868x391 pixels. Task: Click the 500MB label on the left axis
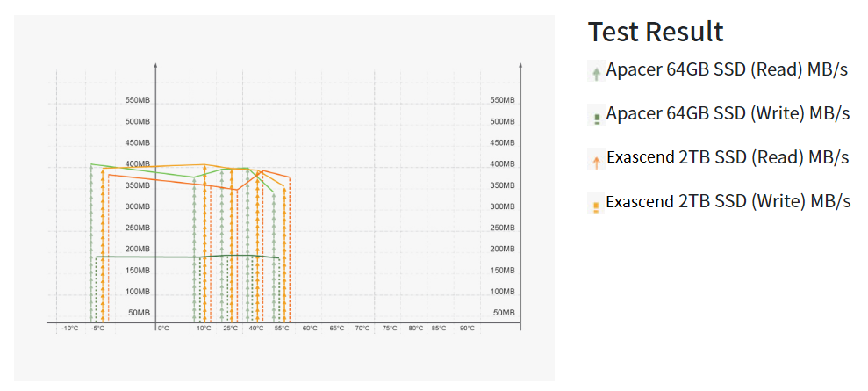137,122
